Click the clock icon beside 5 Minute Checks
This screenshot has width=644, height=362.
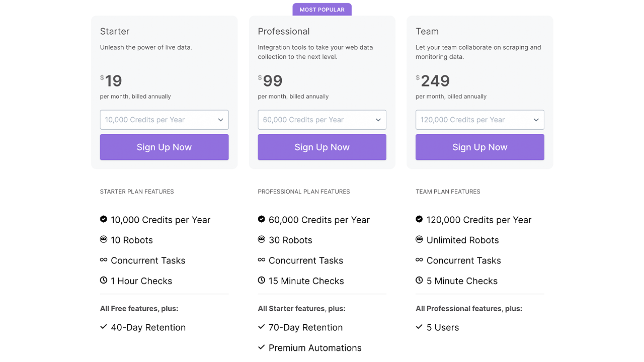coord(419,281)
